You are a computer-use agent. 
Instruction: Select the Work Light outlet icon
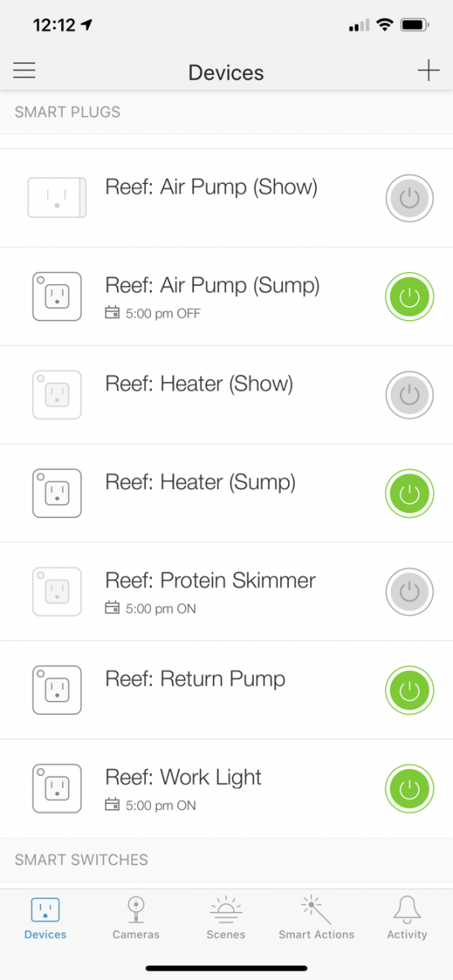[57, 788]
